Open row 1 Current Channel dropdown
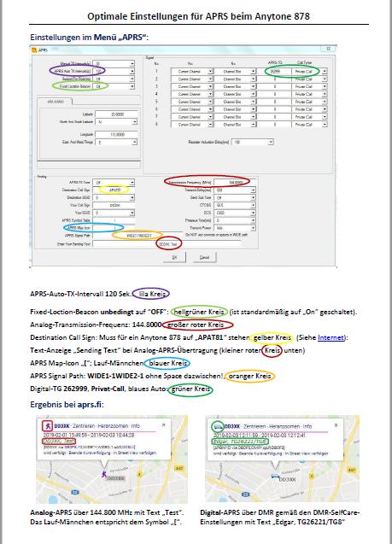This screenshot has height=544, width=392. 210,72
